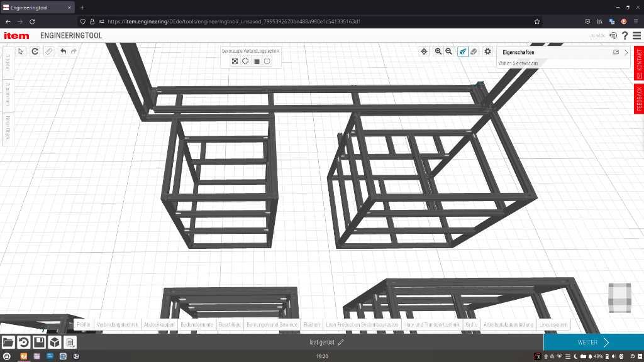Select the pointer selection tool

(x=21, y=51)
